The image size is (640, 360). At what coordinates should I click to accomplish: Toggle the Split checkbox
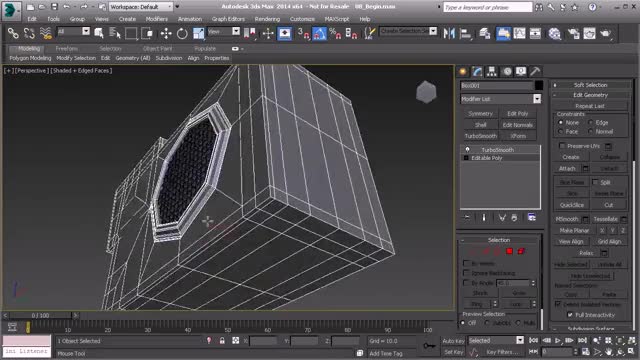[595, 182]
